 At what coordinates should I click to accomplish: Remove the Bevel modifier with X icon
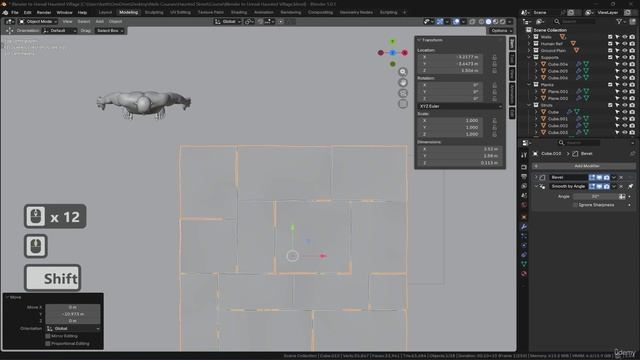click(x=621, y=178)
